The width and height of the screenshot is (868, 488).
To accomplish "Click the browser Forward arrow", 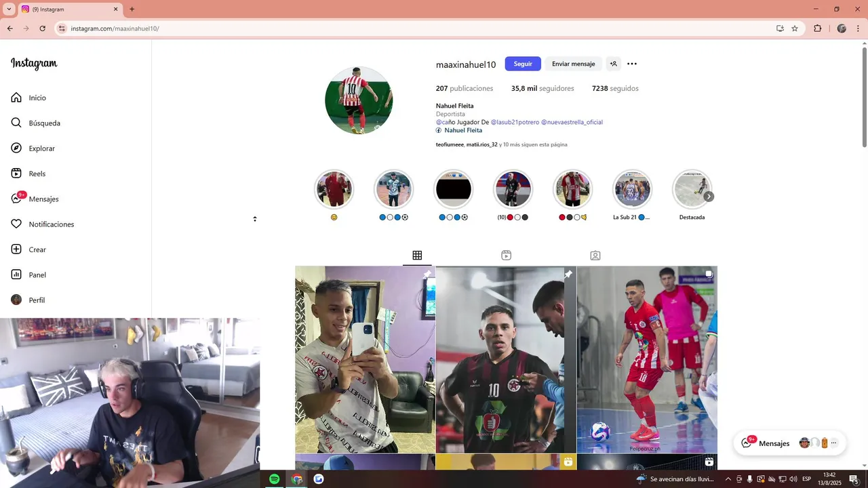I will pyautogui.click(x=26, y=28).
